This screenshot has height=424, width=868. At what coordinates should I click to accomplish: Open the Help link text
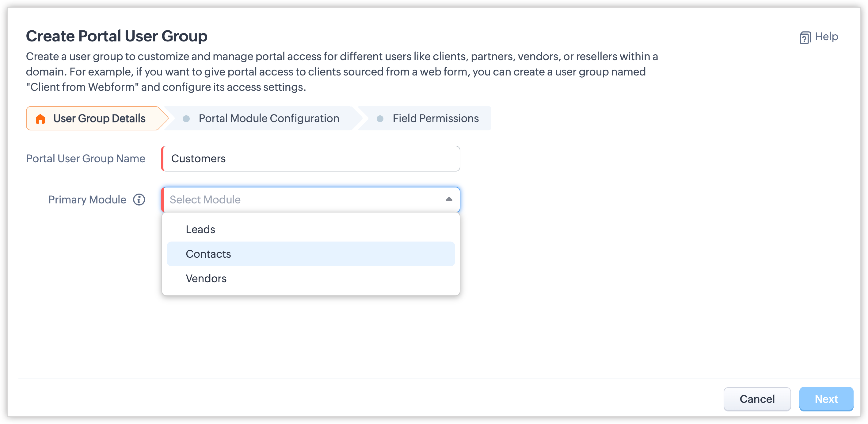click(826, 37)
